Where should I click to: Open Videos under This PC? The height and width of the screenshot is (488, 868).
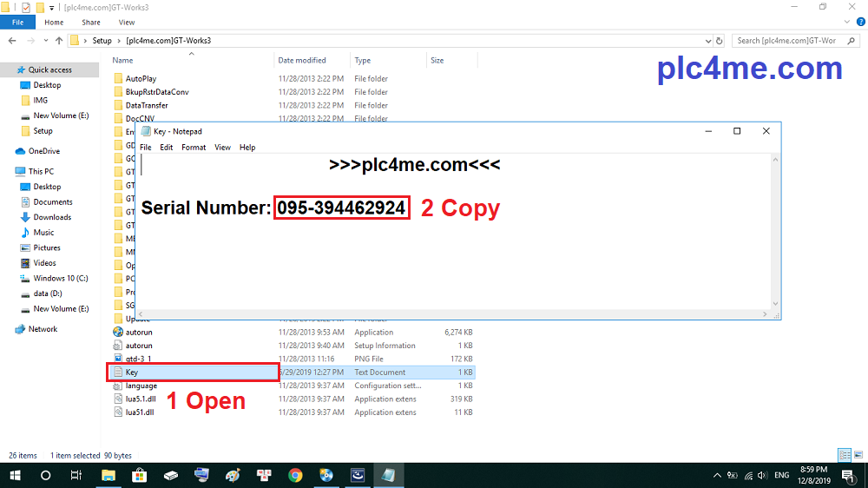coord(44,263)
